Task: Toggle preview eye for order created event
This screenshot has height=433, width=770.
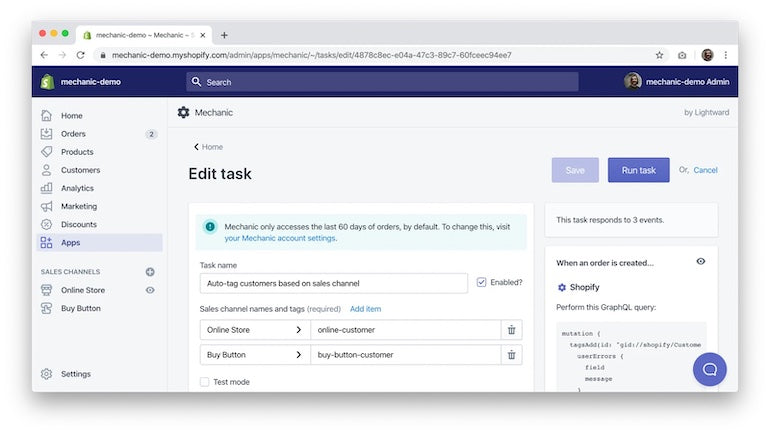Action: (x=700, y=262)
